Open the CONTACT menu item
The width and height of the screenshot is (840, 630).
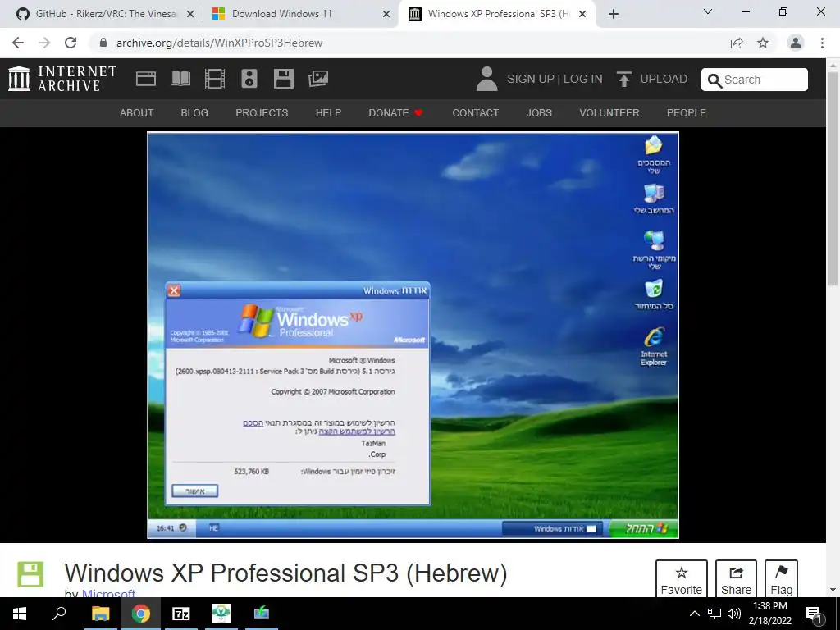coord(475,113)
